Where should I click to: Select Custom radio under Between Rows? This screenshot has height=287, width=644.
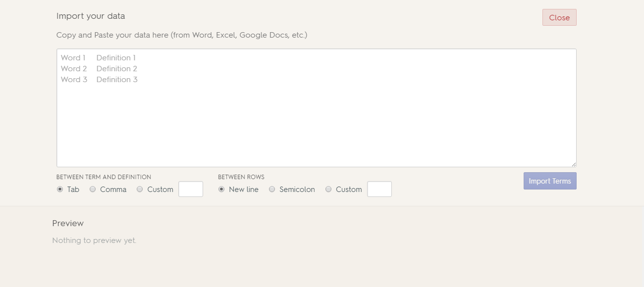point(328,189)
